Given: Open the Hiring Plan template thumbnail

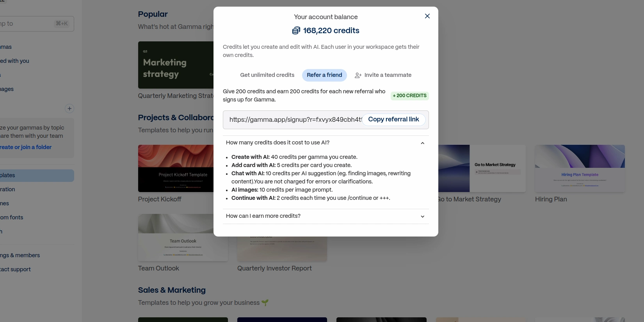Looking at the screenshot, I should point(580,168).
